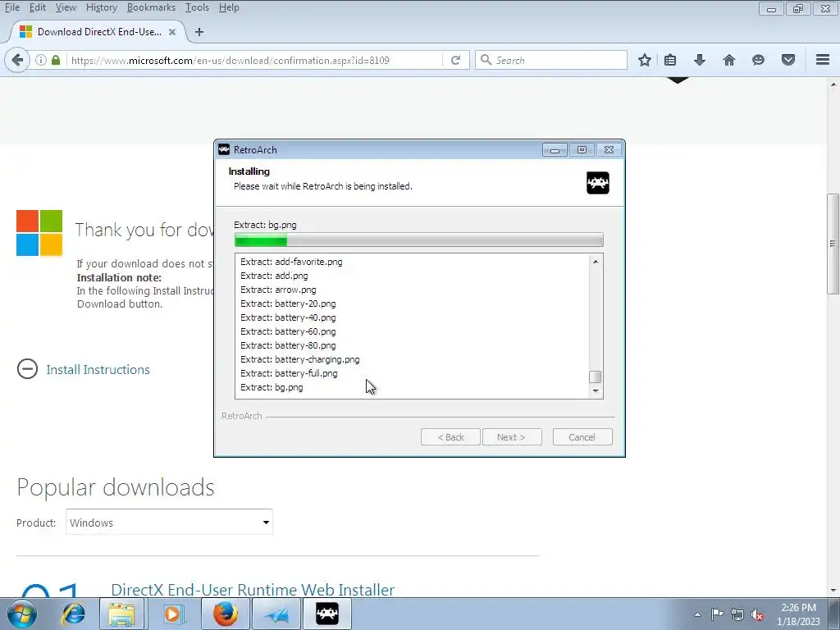Switch to Firefox in the taskbar

pyautogui.click(x=225, y=614)
